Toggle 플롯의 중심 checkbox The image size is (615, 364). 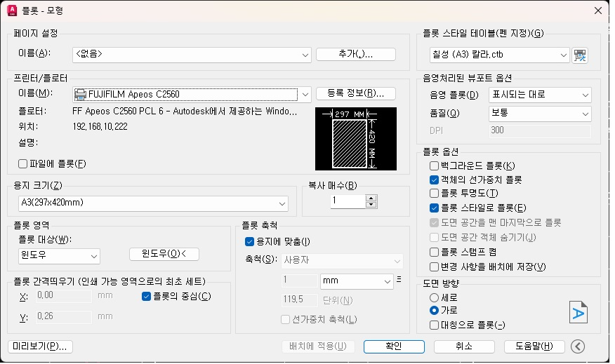click(146, 297)
